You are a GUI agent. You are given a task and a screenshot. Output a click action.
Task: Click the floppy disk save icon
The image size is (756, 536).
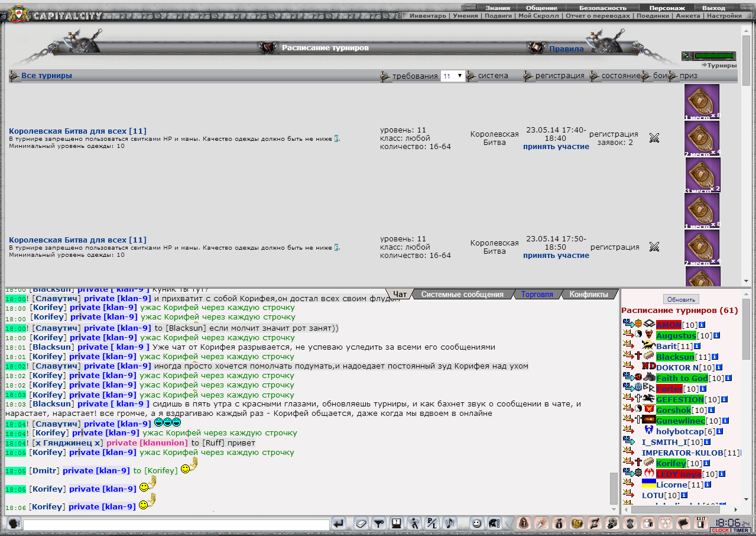coord(397,524)
